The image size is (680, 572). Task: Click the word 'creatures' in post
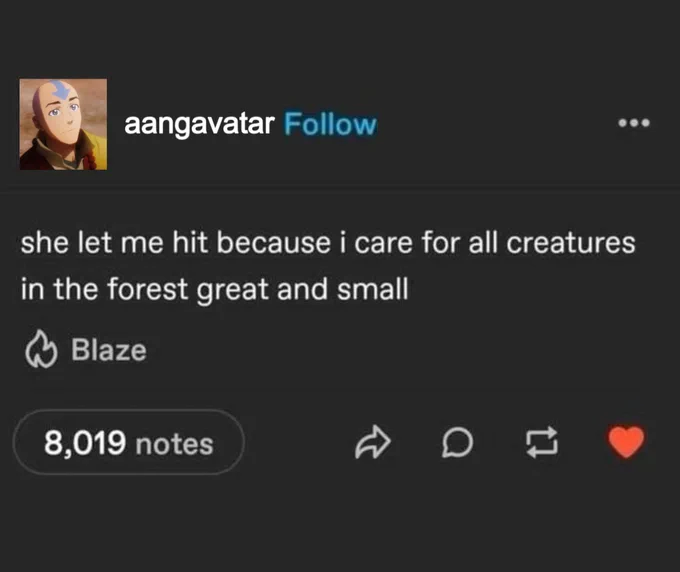pyautogui.click(x=571, y=243)
